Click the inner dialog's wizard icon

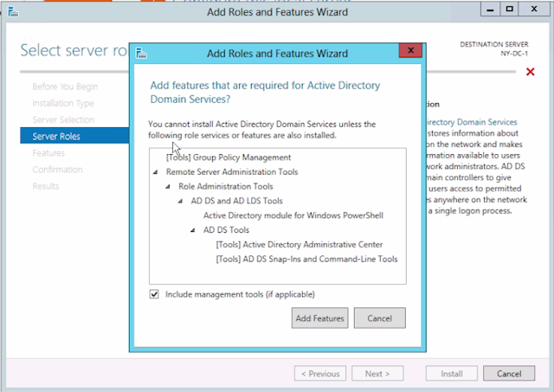(141, 54)
